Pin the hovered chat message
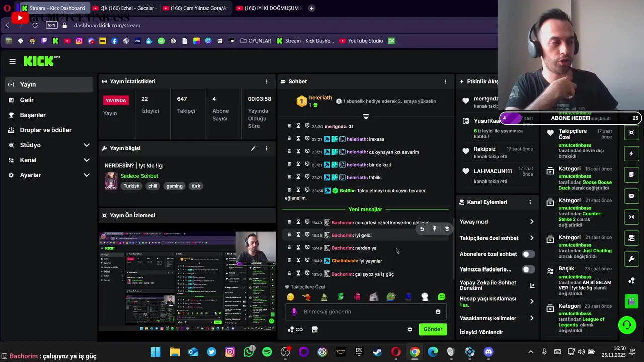 435,229
